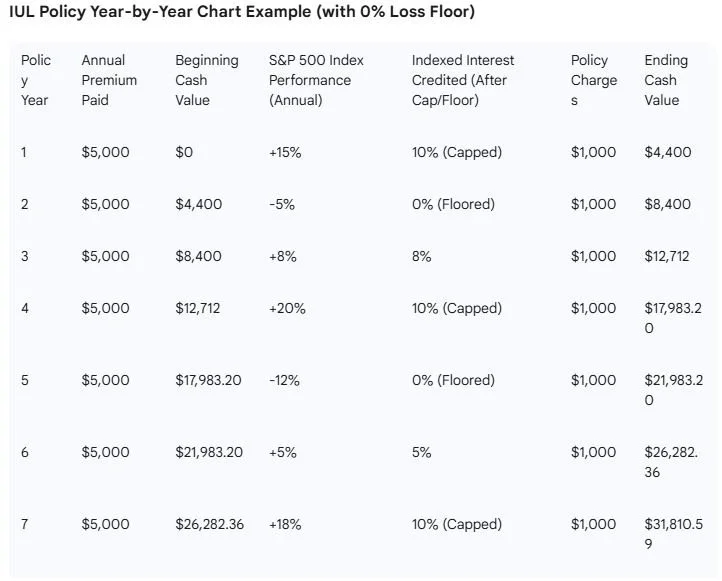The image size is (722, 581).
Task: Select the Ending Cash Value column header
Action: pyautogui.click(x=666, y=80)
